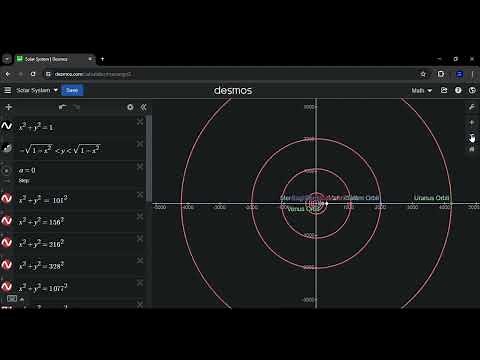The image size is (480, 360).
Task: Go back in browser history
Action: [x=8, y=74]
